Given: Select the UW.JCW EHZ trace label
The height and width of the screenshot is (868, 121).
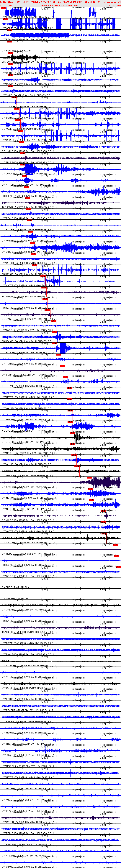Looking at the screenshot, I should tap(27, 755).
